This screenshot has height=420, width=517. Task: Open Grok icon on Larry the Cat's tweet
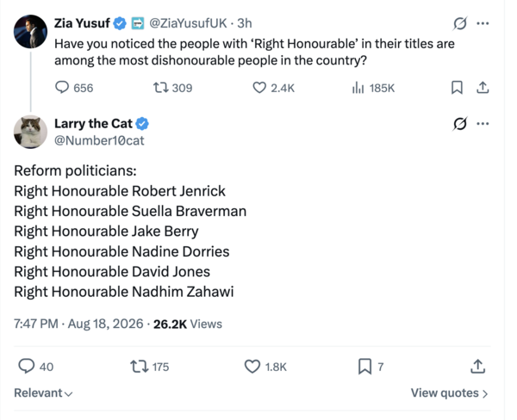tap(459, 124)
